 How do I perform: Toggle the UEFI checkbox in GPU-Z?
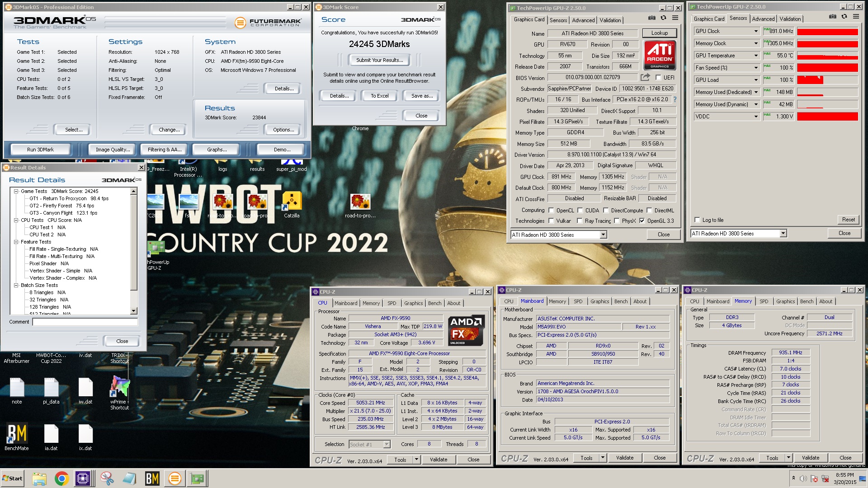click(x=658, y=78)
